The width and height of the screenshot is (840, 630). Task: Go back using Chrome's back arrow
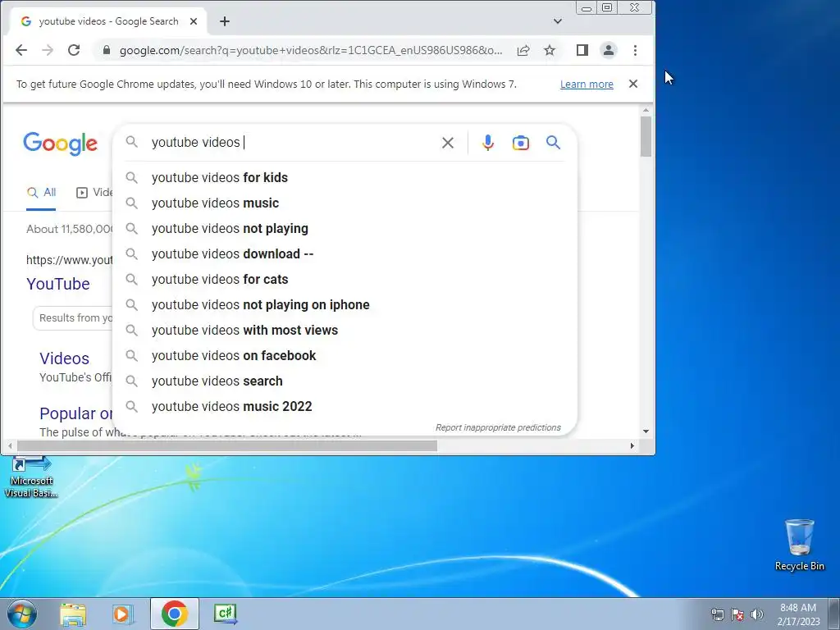pyautogui.click(x=21, y=50)
